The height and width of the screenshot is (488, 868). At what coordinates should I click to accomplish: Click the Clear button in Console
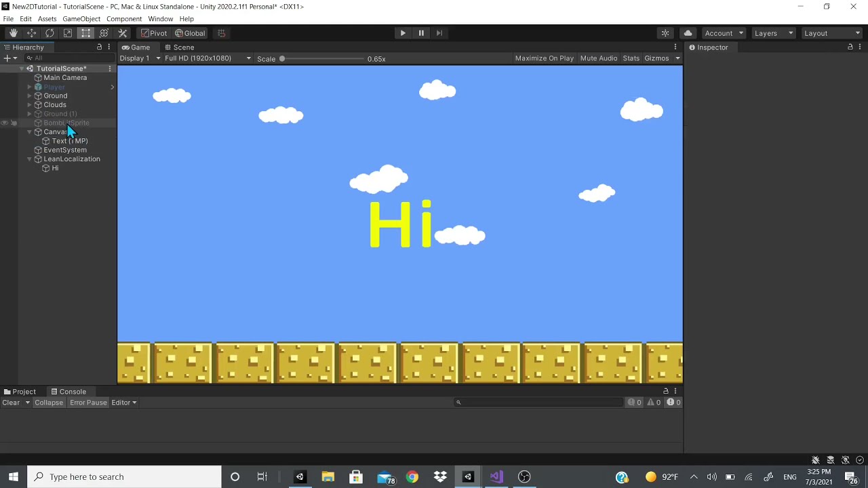(11, 403)
